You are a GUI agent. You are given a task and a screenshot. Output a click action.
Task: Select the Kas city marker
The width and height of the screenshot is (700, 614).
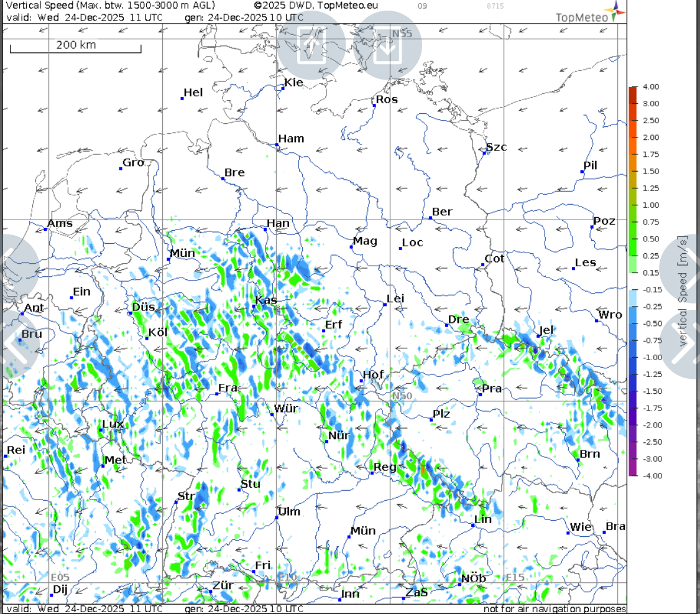coord(255,306)
